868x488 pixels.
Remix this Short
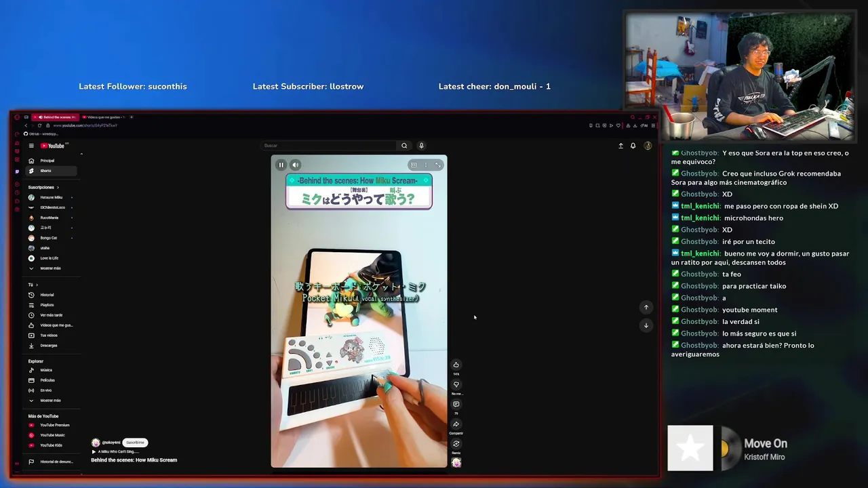[x=456, y=444]
